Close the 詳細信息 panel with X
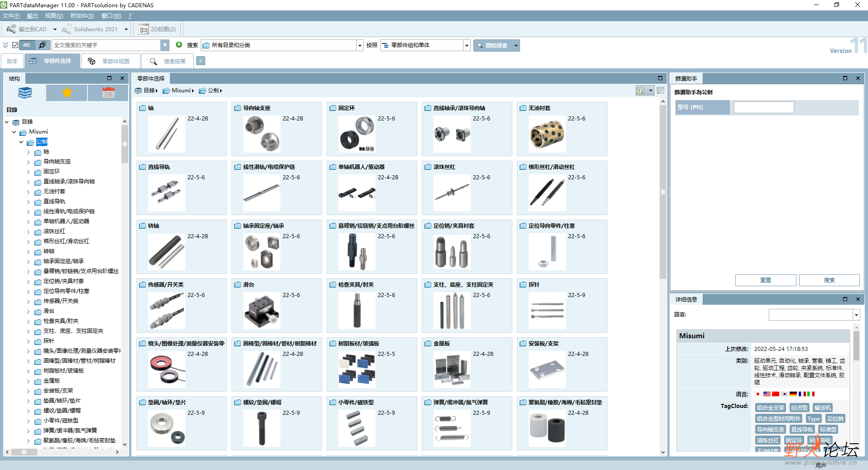 (858, 299)
